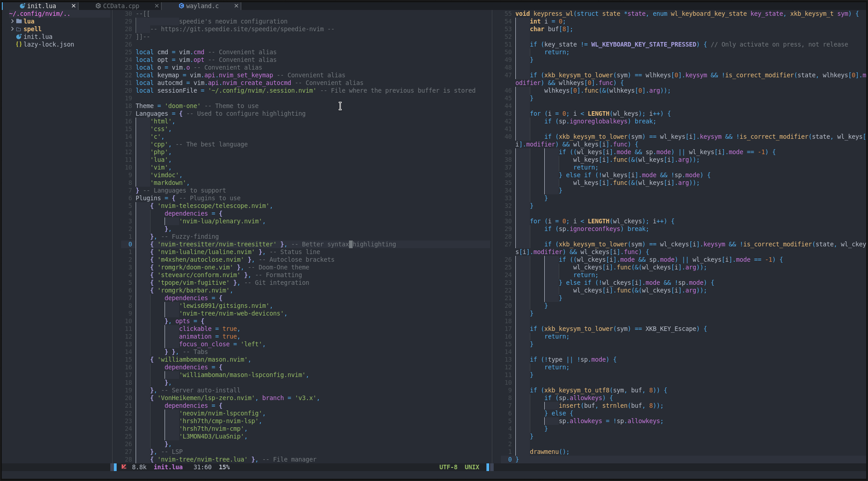This screenshot has height=481, width=868.
Task: Click the 'nvim-treesitter/nvim-treesitter' plugin string
Action: (x=217, y=244)
